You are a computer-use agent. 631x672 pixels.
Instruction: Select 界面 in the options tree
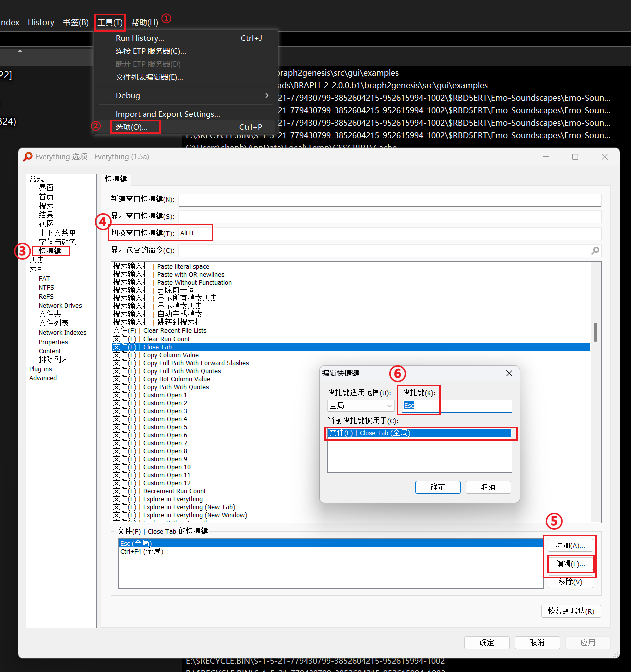pyautogui.click(x=46, y=188)
